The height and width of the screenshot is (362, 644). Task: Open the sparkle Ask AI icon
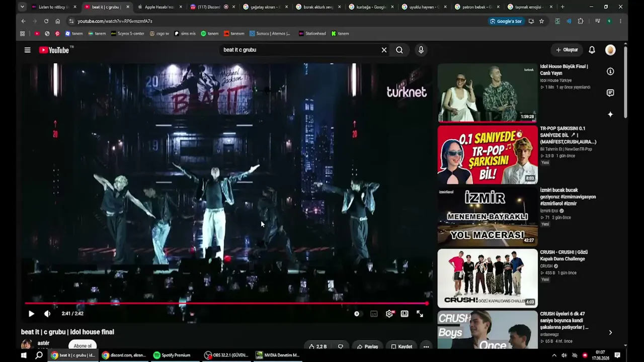click(x=610, y=115)
